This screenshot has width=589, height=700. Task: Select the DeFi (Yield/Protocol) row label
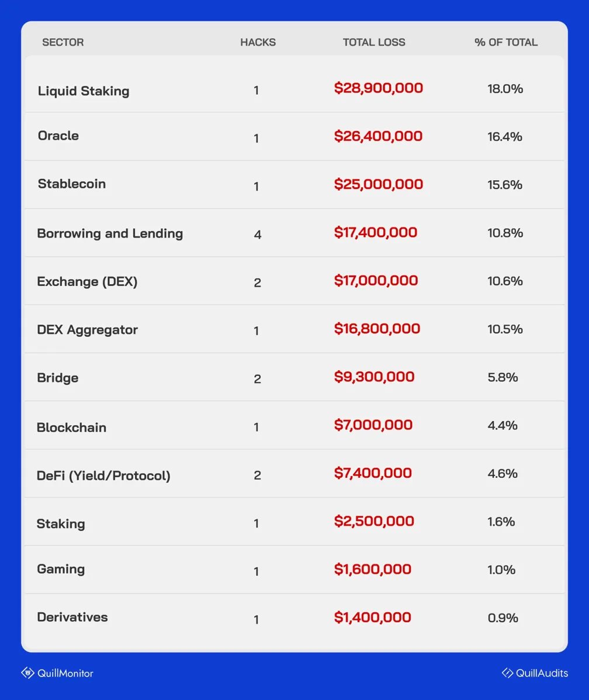point(103,475)
